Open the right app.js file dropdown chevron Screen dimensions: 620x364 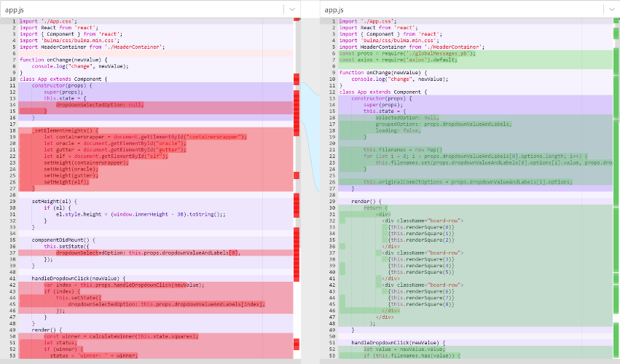tap(612, 9)
